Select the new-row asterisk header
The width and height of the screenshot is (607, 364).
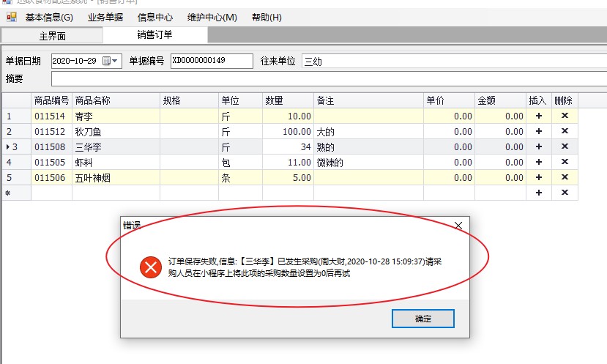(16, 193)
